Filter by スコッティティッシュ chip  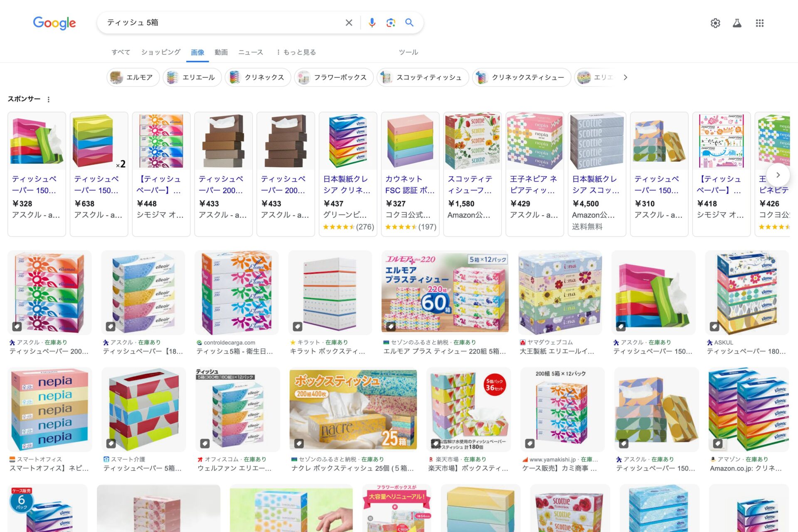point(423,77)
